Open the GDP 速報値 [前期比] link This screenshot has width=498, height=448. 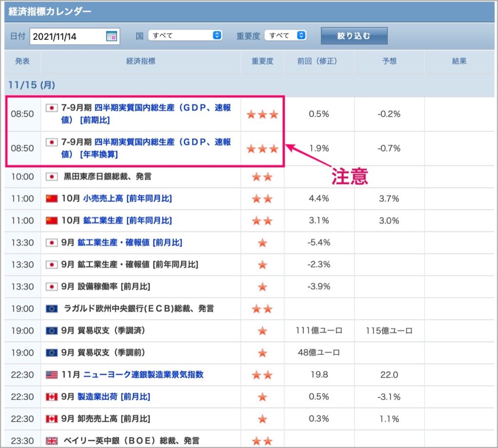click(x=146, y=114)
